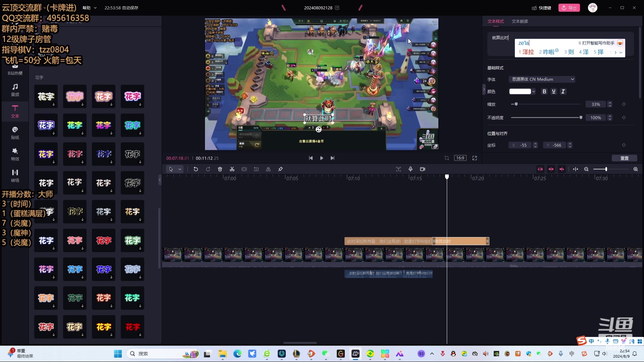Click the pink 导出 export button
The width and height of the screenshot is (644, 362).
(x=569, y=8)
